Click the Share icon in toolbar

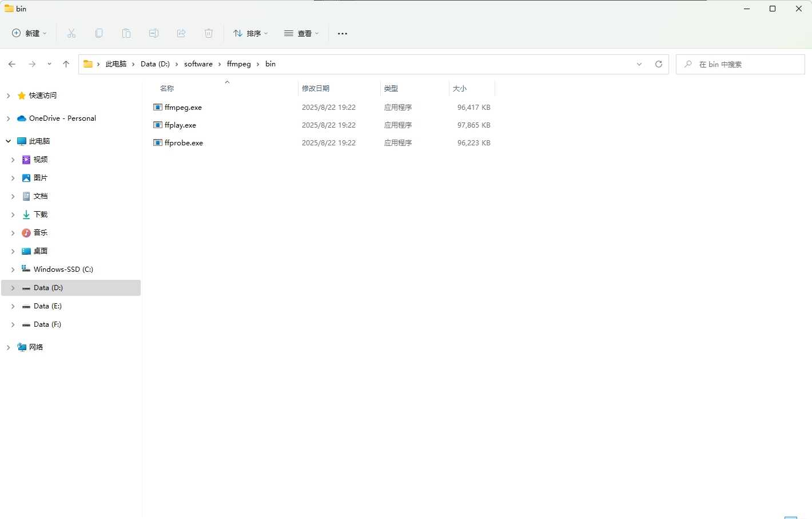point(181,33)
